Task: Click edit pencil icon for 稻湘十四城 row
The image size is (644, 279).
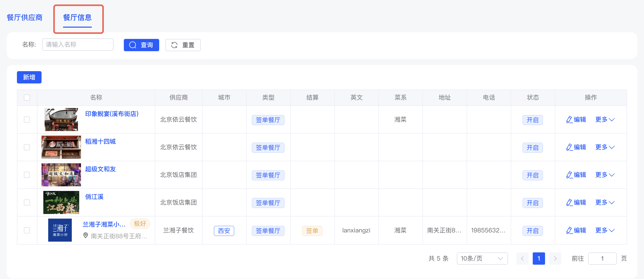Action: tap(569, 147)
